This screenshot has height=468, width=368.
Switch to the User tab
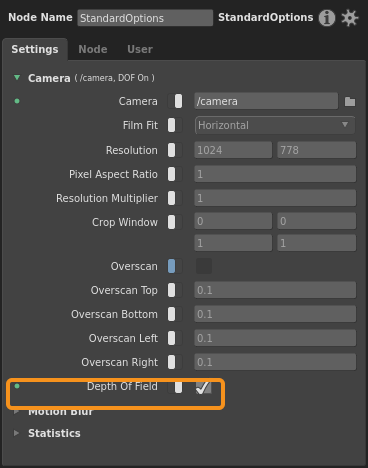140,49
